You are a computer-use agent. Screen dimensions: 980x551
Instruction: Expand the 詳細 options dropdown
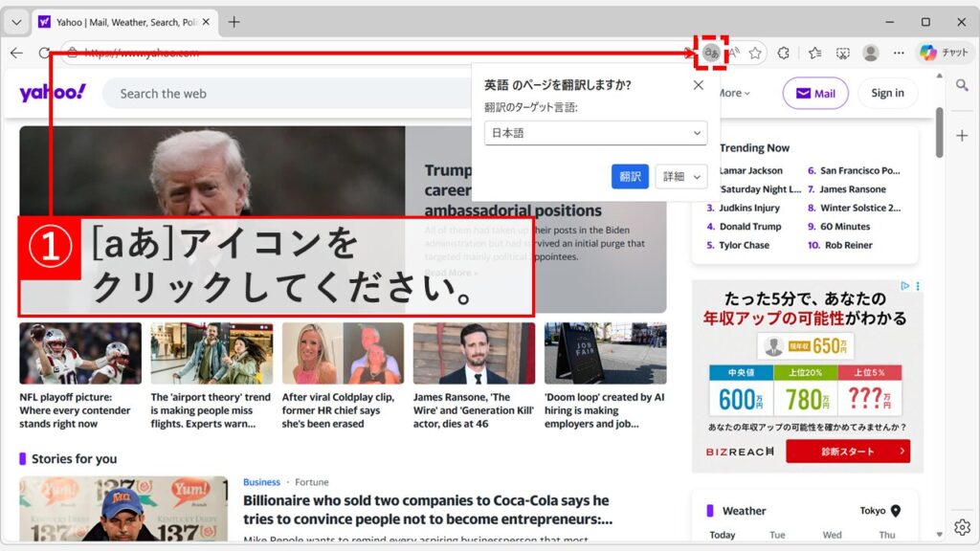[681, 176]
